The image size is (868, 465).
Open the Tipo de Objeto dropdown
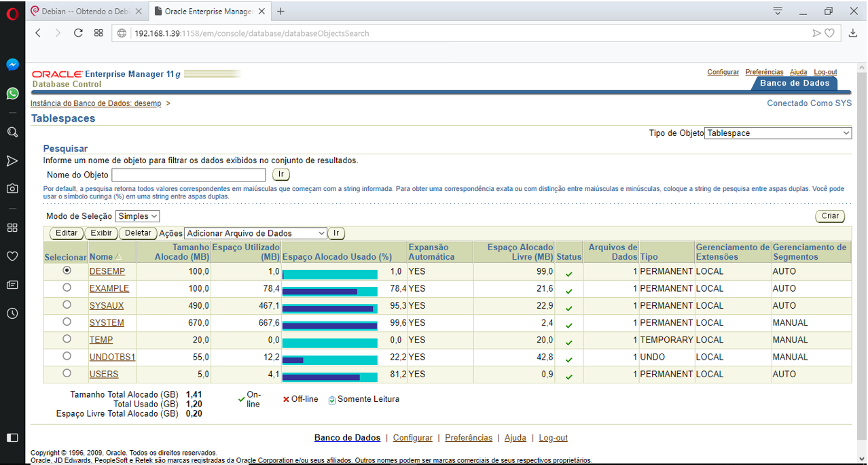pyautogui.click(x=778, y=133)
